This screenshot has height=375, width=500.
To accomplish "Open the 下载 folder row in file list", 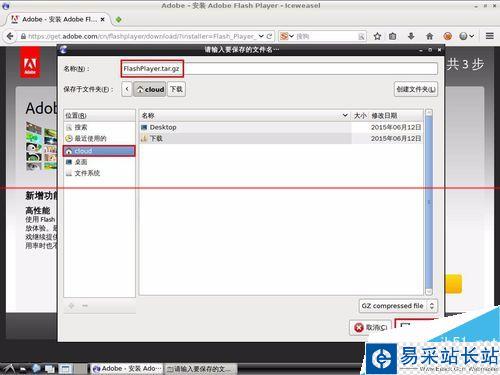I will click(x=281, y=138).
